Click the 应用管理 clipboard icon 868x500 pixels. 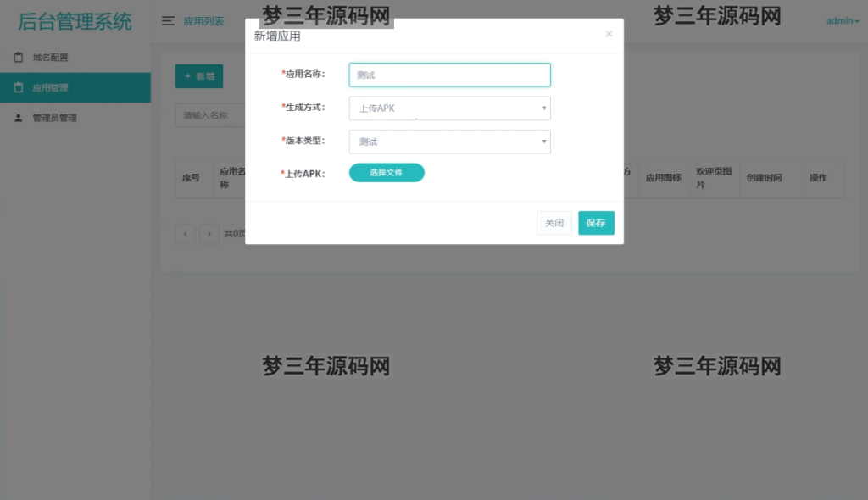click(19, 87)
